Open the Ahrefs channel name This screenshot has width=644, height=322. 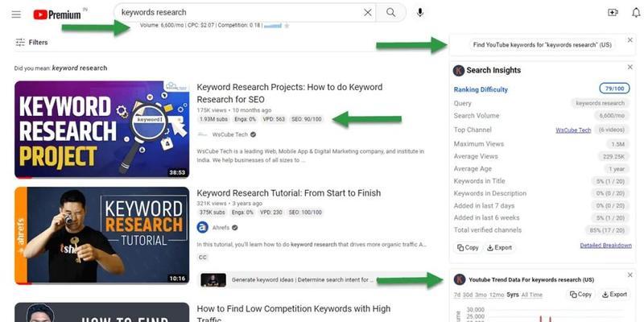pos(221,228)
